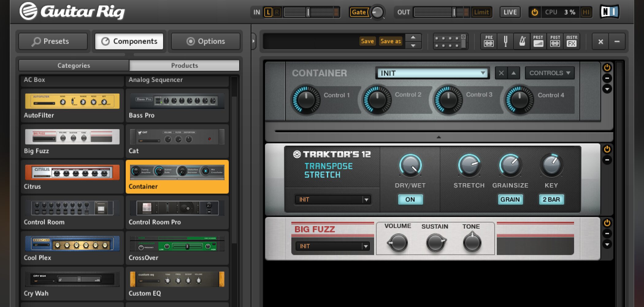Select next preset with up arrow

(x=413, y=37)
